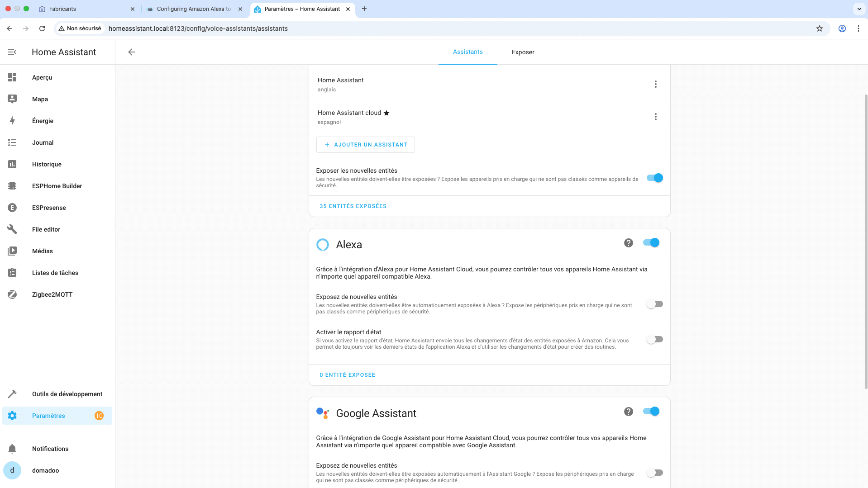Open Historique chart icon
Screen dimensions: 868x488
[x=12, y=164]
